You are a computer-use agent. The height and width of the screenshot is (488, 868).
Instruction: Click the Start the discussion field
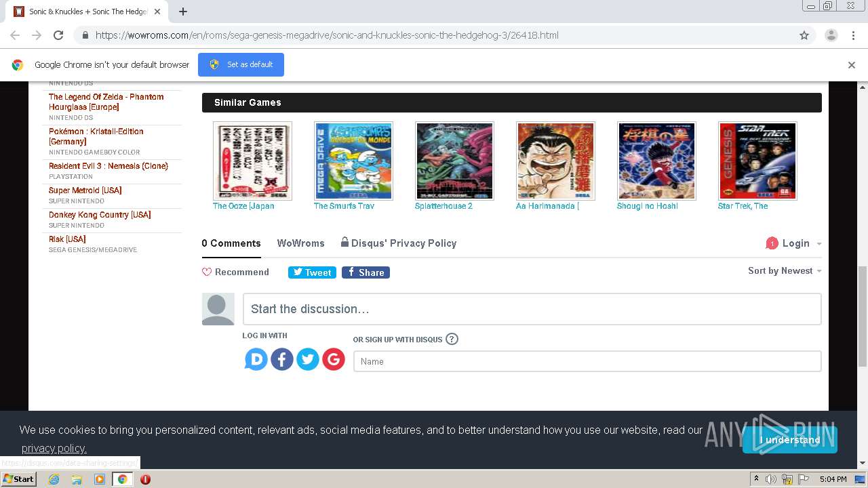pyautogui.click(x=532, y=309)
